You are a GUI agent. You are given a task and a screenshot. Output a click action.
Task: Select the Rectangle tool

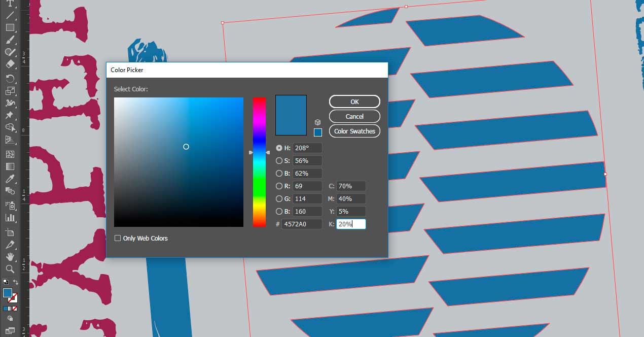coord(10,27)
